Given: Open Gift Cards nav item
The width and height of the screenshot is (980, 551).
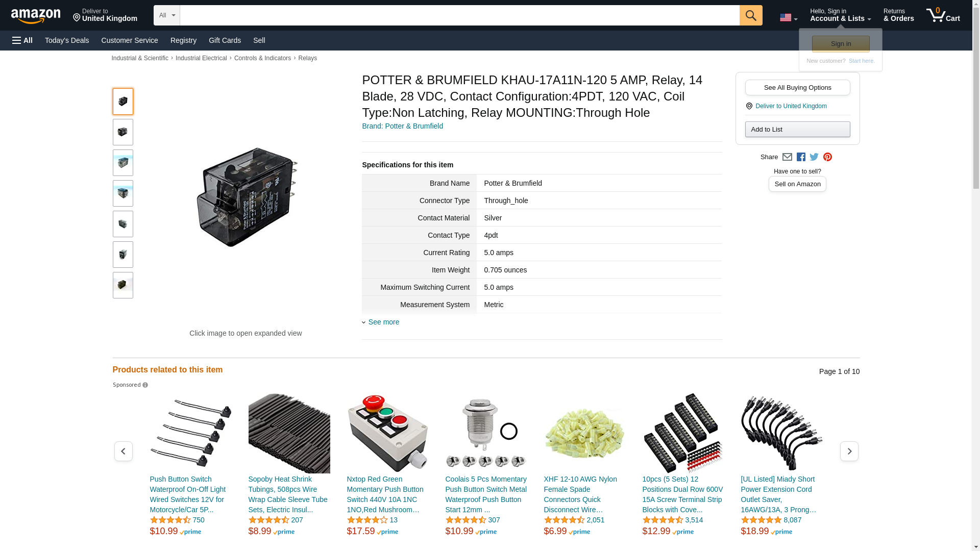Looking at the screenshot, I should click(225, 40).
